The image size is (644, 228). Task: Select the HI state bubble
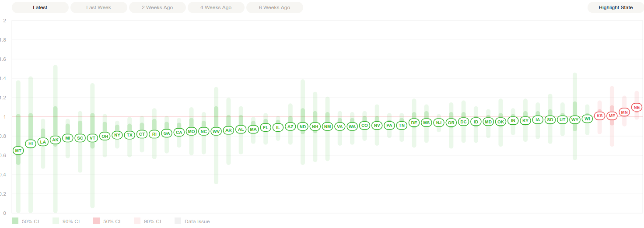tap(31, 144)
